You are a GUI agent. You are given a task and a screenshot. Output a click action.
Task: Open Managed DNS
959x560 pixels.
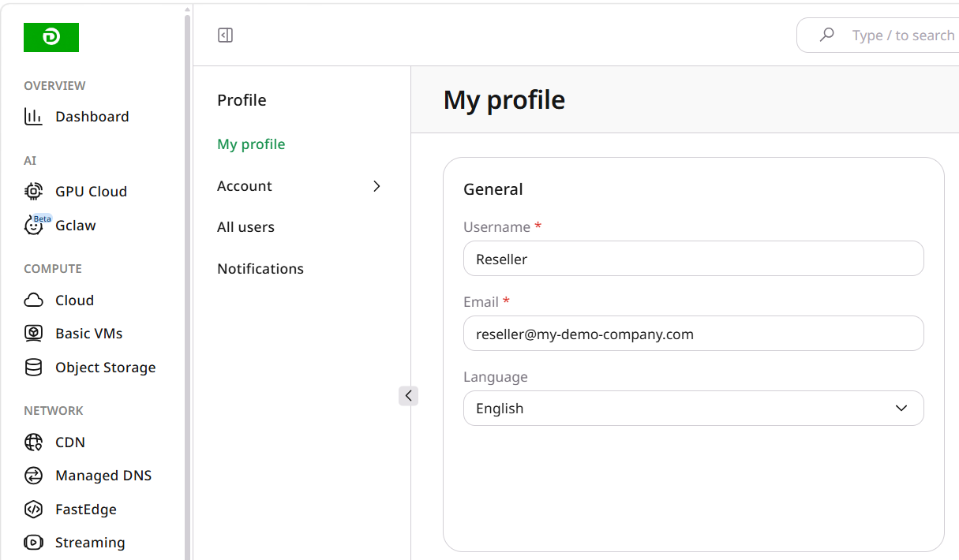[103, 476]
